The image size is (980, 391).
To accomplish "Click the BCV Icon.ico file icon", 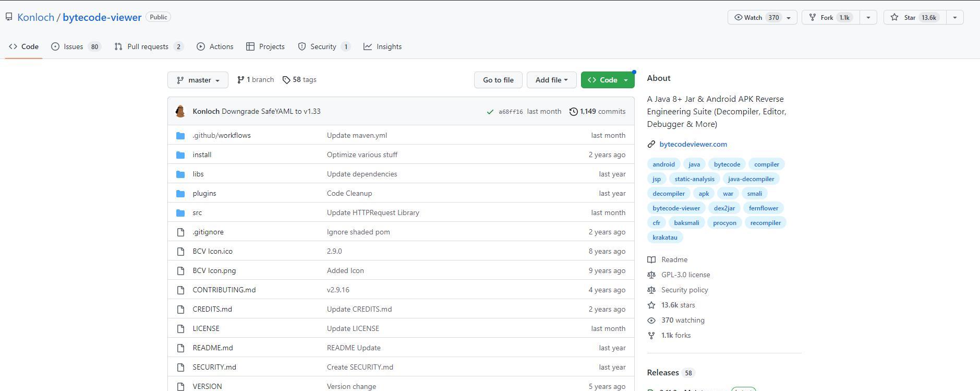I will [x=180, y=252].
